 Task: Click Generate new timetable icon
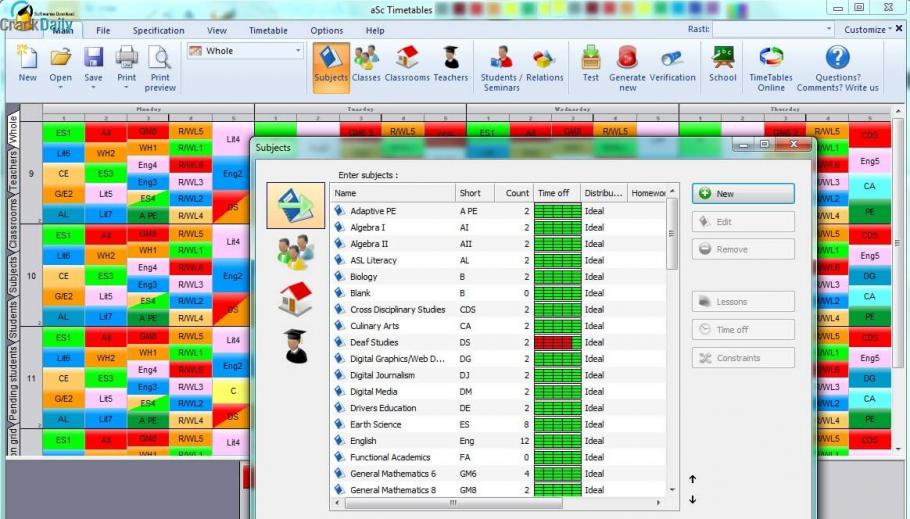(627, 69)
